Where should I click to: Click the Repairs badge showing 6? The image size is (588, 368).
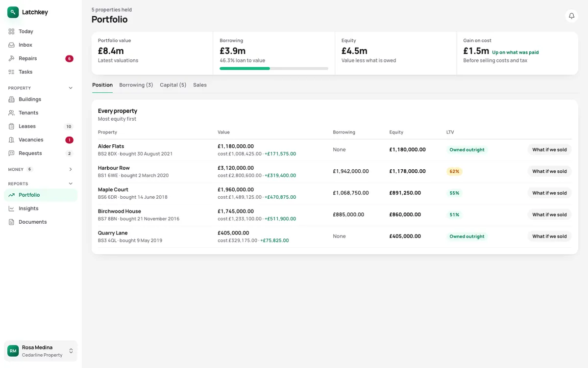tap(69, 58)
